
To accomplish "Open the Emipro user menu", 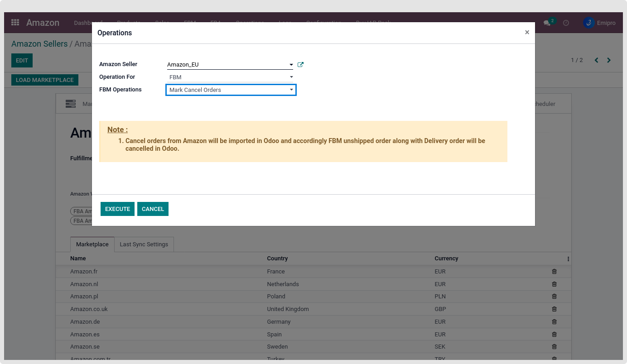I will [x=599, y=23].
